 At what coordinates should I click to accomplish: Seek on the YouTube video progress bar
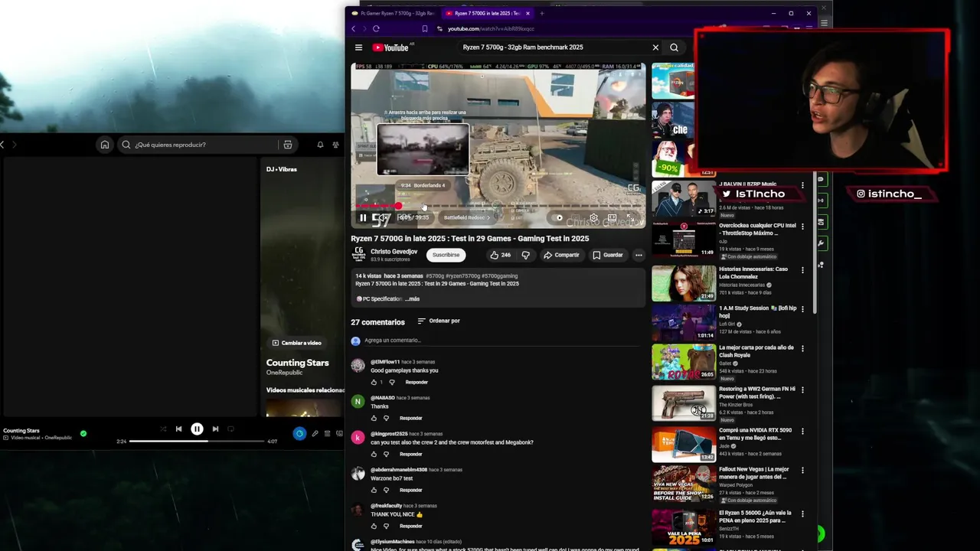click(x=498, y=206)
